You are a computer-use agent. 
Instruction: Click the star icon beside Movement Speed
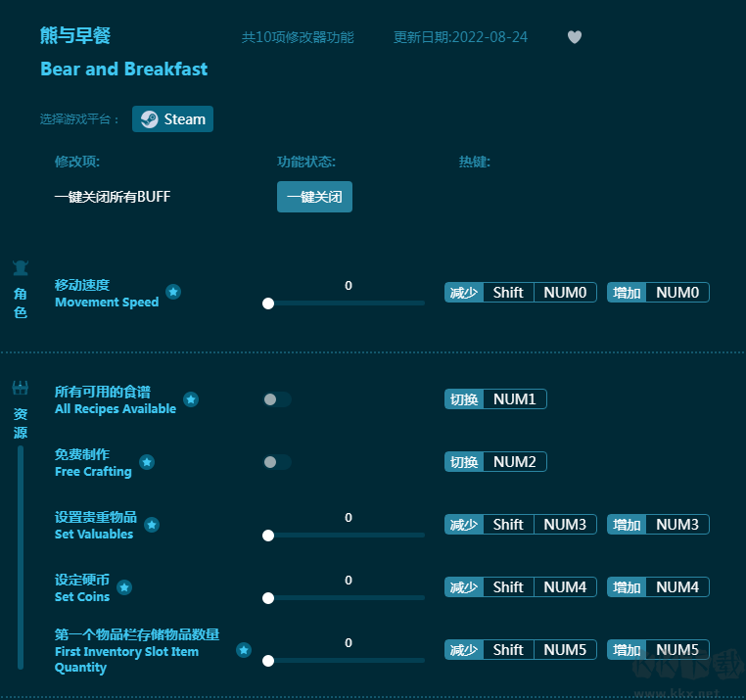(173, 292)
